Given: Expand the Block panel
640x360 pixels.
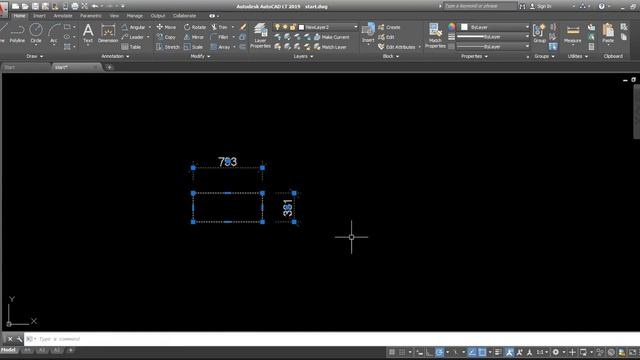Looking at the screenshot, I should coord(391,56).
